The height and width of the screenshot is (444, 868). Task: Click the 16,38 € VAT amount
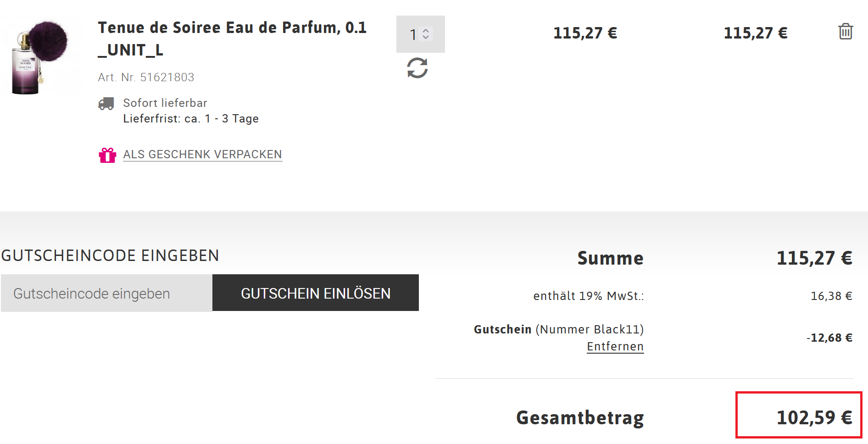click(x=831, y=296)
